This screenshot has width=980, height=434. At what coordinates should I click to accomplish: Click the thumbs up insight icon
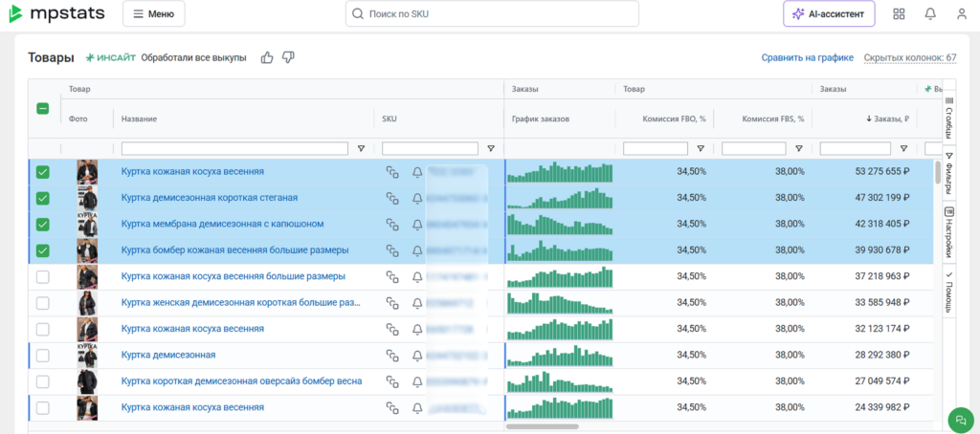point(267,57)
